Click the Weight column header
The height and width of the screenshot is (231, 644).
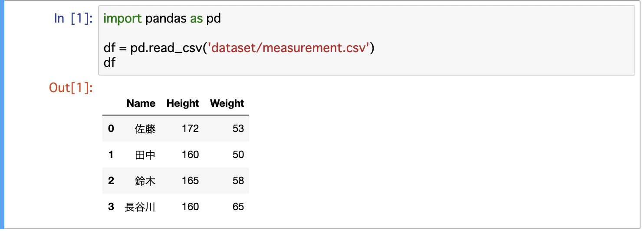[x=227, y=103]
